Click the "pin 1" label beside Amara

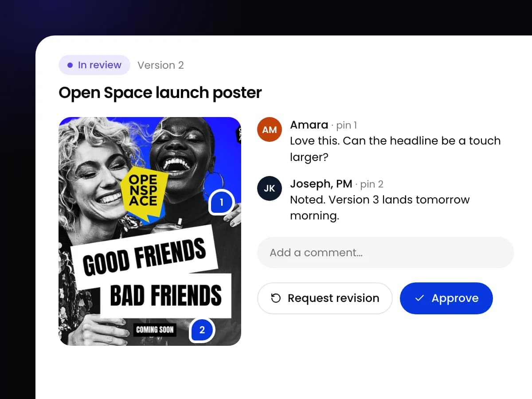click(346, 125)
